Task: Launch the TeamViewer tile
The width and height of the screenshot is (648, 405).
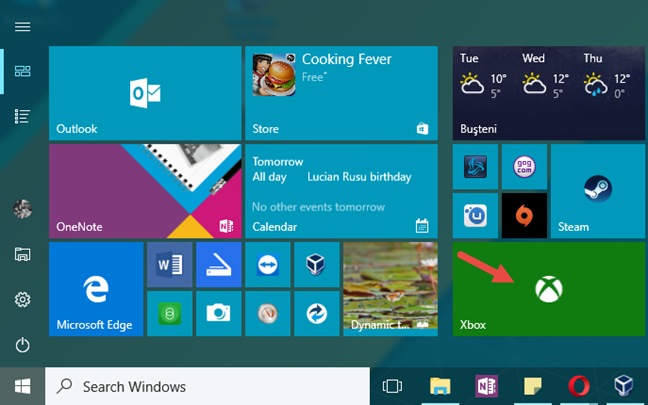Action: tap(268, 264)
